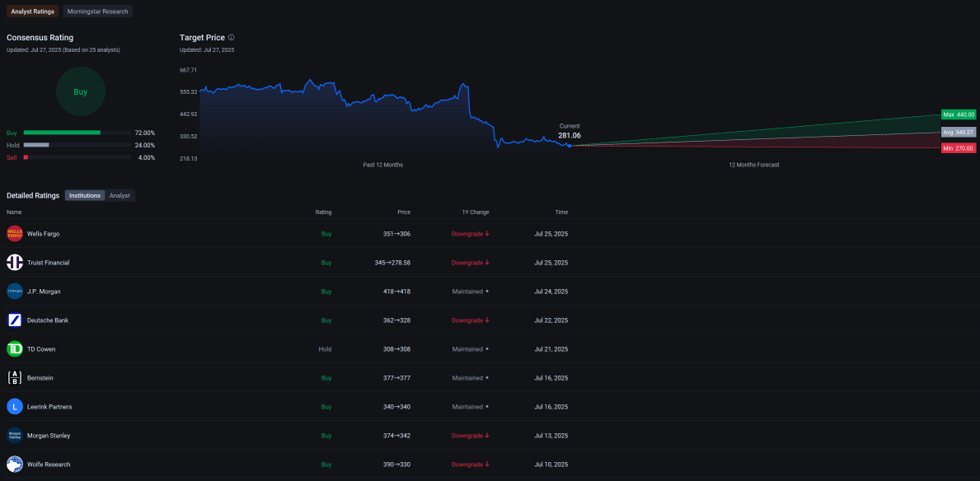This screenshot has width=980, height=481.
Task: Select the J.P. Morgan logo icon
Action: pyautogui.click(x=14, y=291)
